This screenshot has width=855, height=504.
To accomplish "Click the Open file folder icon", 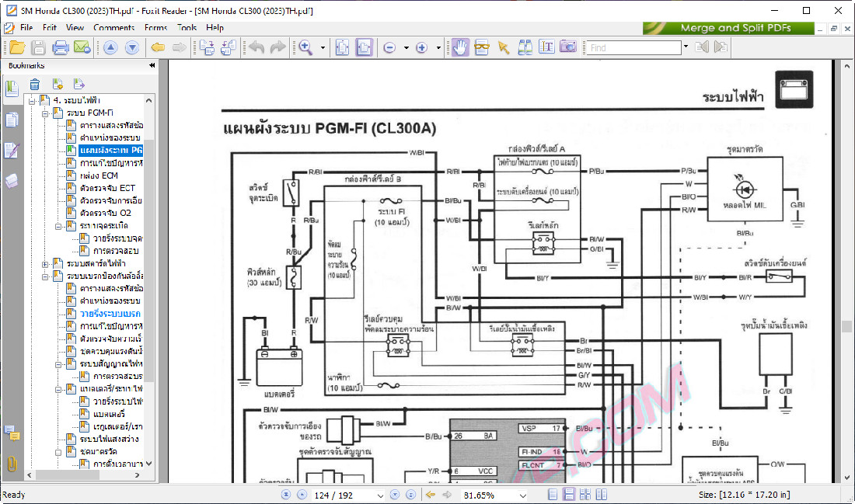I will coord(16,47).
